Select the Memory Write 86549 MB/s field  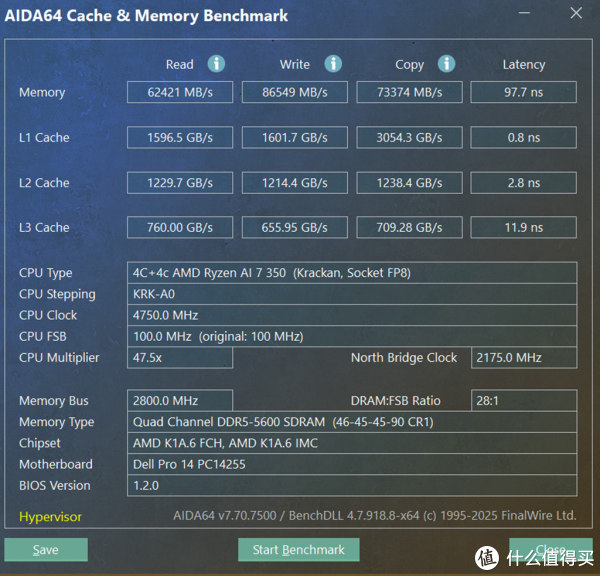click(x=295, y=92)
